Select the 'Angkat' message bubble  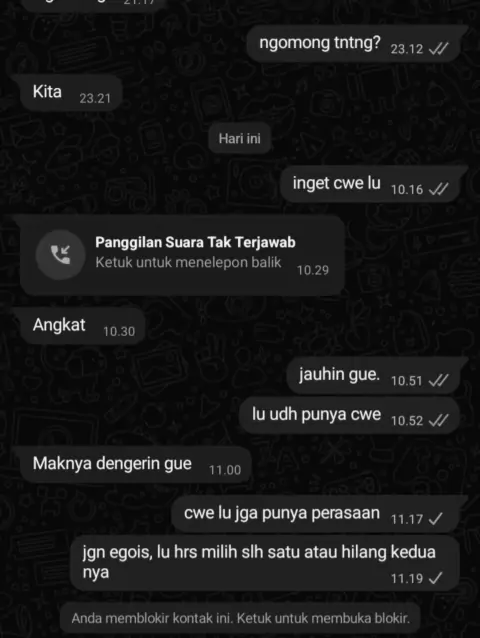[x=83, y=326]
